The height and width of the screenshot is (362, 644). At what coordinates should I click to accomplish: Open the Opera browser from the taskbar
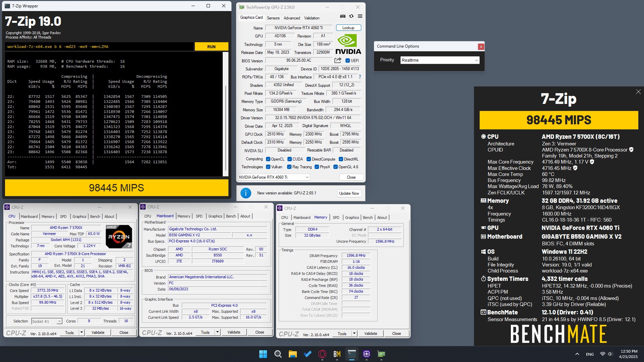click(322, 354)
